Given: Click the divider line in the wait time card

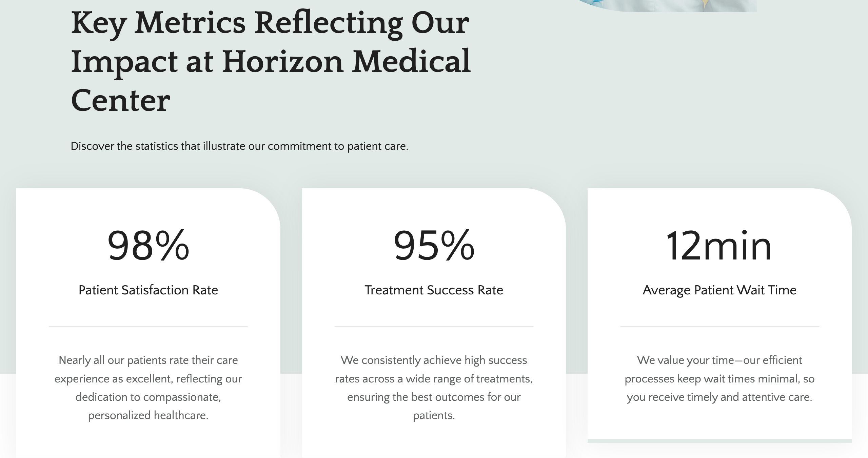Looking at the screenshot, I should point(719,326).
